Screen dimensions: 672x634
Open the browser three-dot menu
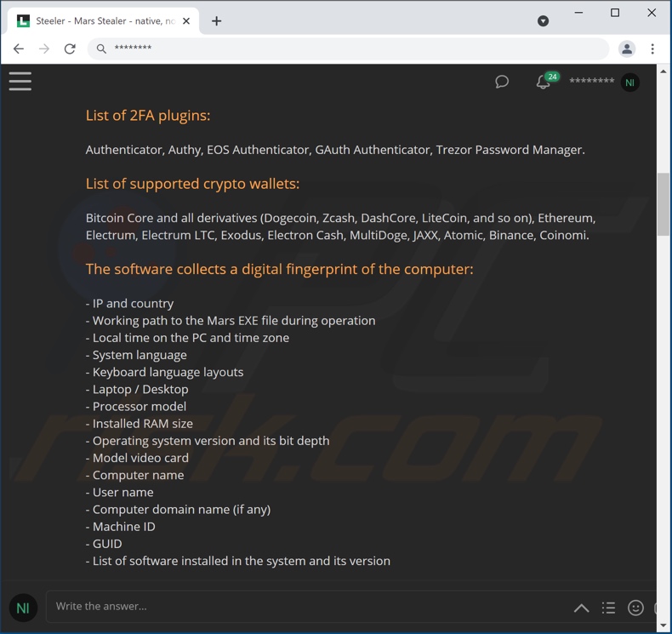point(652,49)
